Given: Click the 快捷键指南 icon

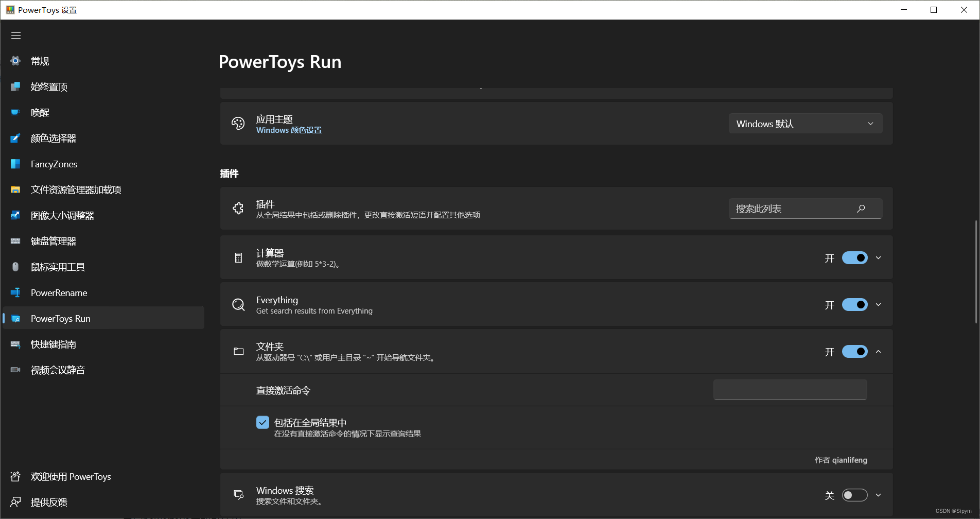Looking at the screenshot, I should [x=15, y=344].
